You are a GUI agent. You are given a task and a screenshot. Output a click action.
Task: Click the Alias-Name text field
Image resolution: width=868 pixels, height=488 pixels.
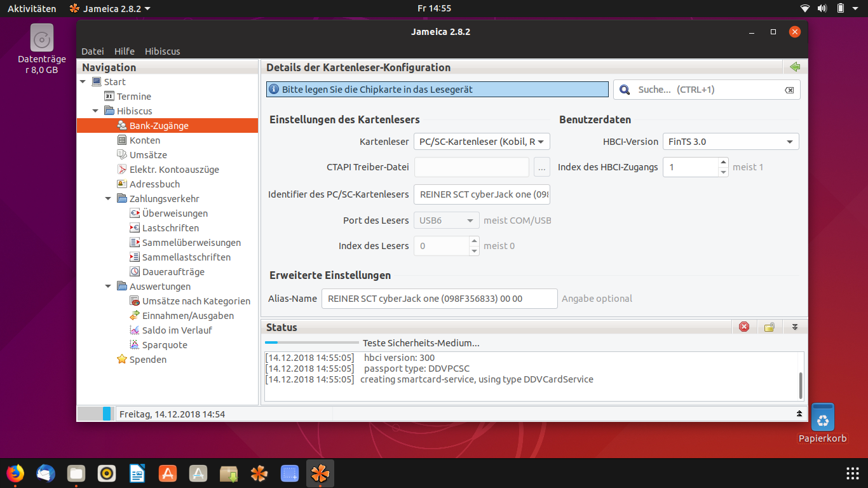click(440, 299)
